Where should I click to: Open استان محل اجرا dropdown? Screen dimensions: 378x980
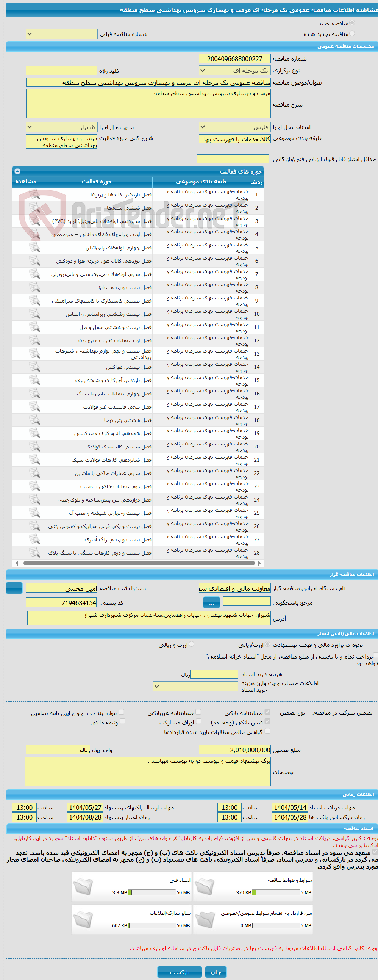235,127
